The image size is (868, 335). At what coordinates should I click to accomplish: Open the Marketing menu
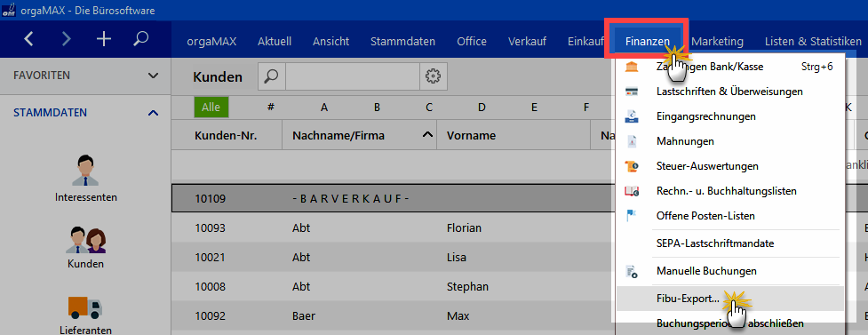pos(718,41)
